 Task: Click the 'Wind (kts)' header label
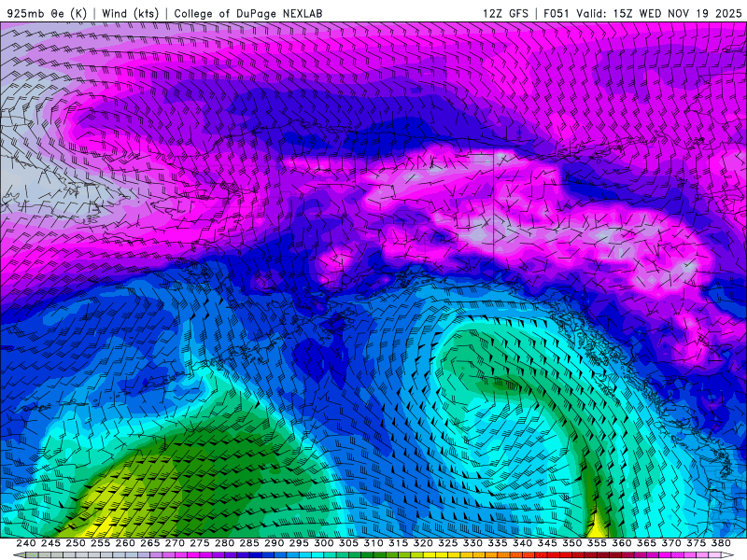coord(130,13)
